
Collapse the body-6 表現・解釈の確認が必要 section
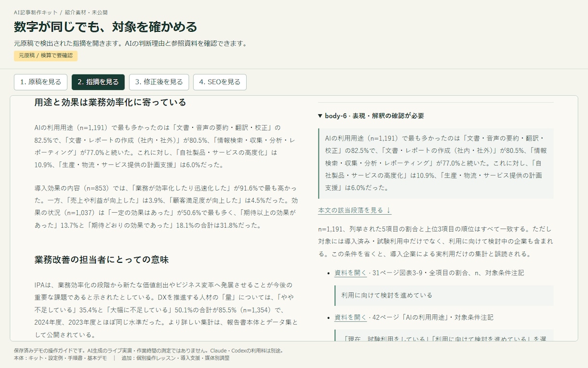pyautogui.click(x=371, y=116)
